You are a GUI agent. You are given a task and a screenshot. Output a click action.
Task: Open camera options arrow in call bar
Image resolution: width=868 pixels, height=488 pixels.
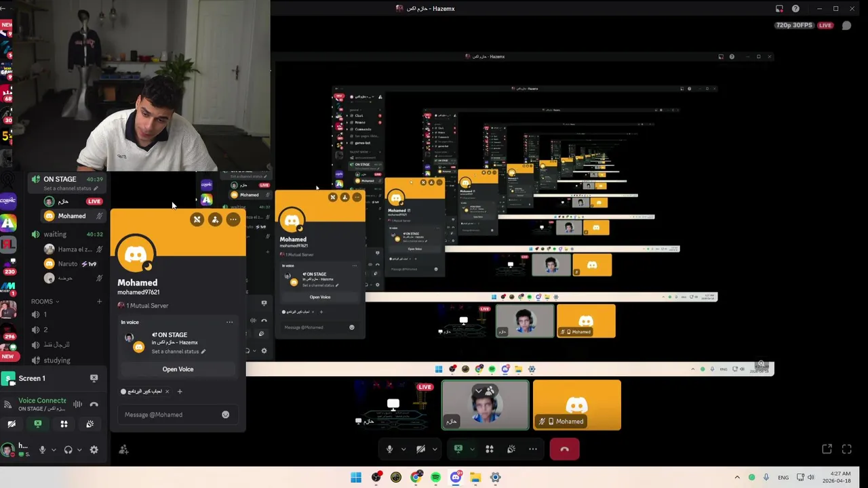point(435,449)
